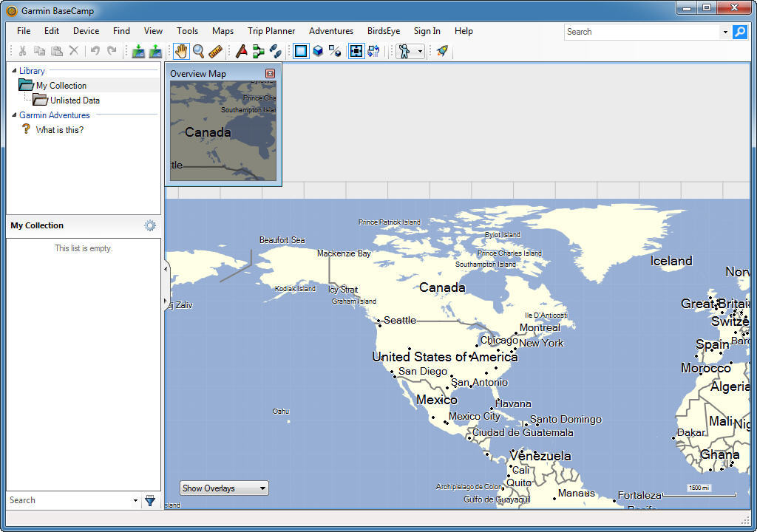Viewport: 757px width, 532px height.
Task: Collapse the Garmin Adventures section
Action: (x=14, y=115)
